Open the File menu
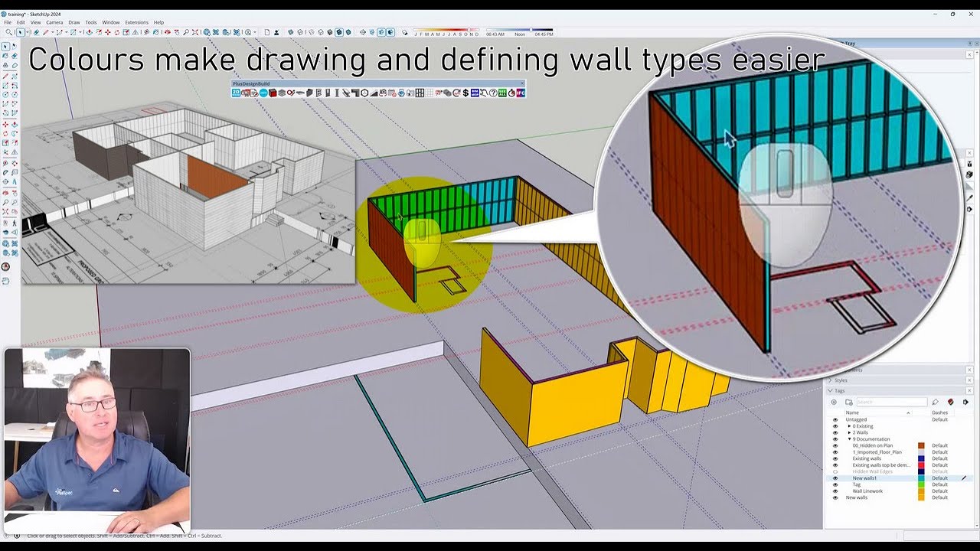The width and height of the screenshot is (980, 551). click(x=7, y=22)
